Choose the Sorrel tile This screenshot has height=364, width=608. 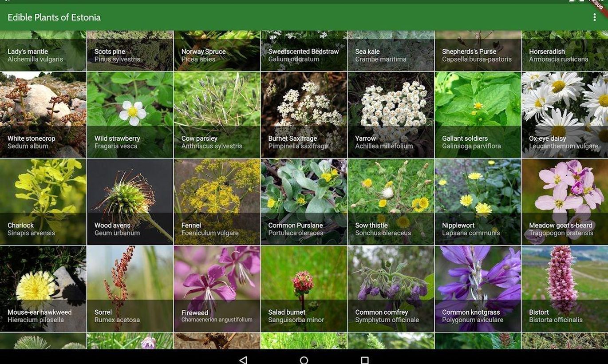tap(130, 289)
